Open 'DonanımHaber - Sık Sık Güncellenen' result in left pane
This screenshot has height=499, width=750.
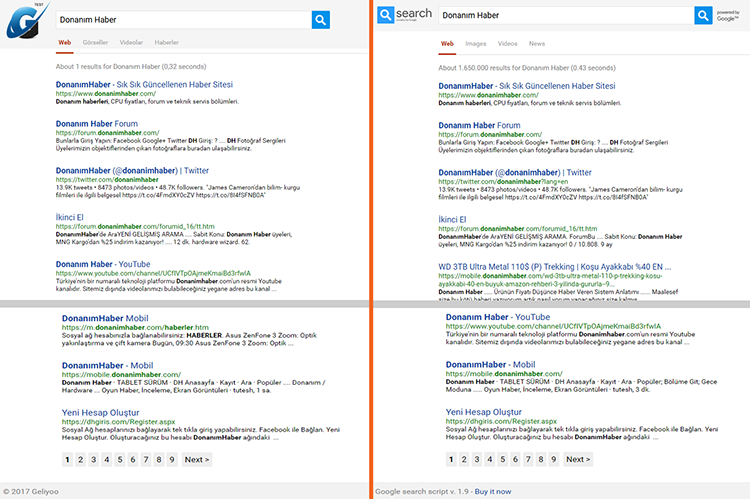click(x=144, y=85)
